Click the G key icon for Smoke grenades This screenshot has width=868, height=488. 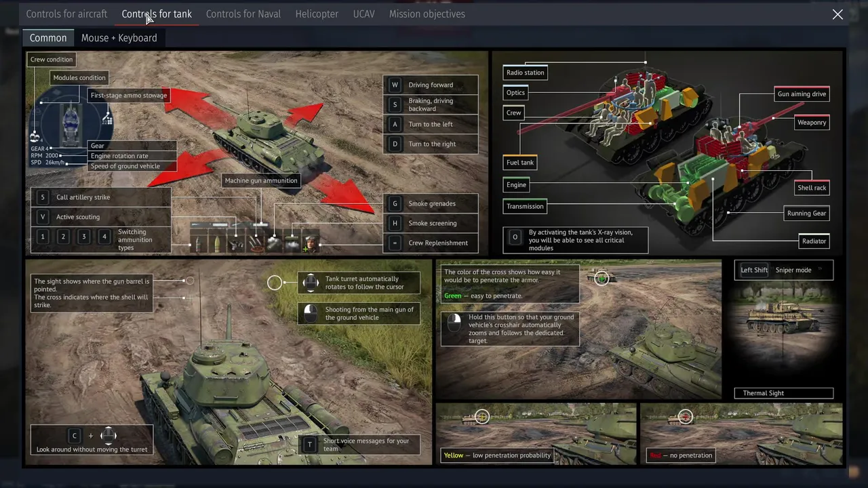click(x=395, y=203)
